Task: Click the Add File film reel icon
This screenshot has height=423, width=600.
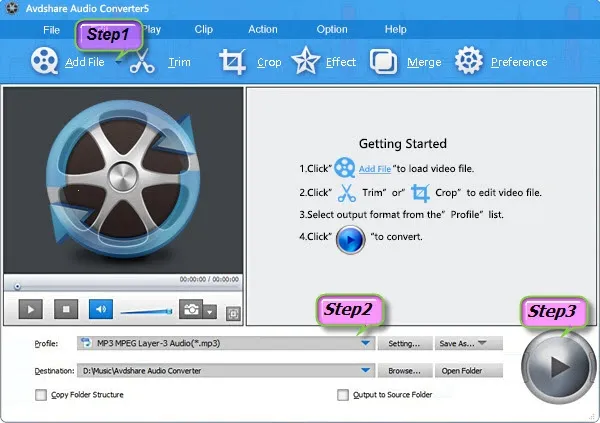Action: 44,62
